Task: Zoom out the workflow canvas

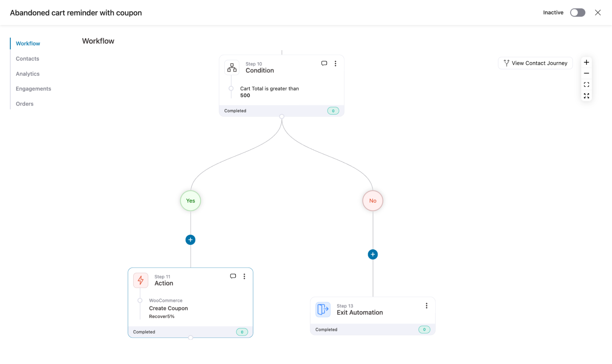Action: [586, 73]
